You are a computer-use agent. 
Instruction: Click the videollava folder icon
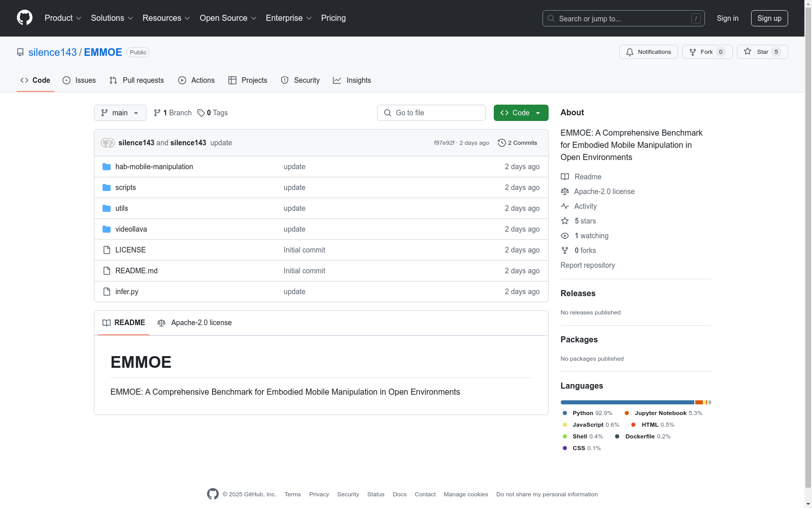(107, 229)
